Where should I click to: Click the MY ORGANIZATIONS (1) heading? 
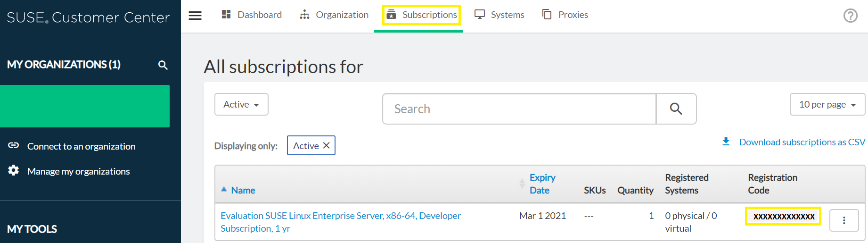click(64, 65)
